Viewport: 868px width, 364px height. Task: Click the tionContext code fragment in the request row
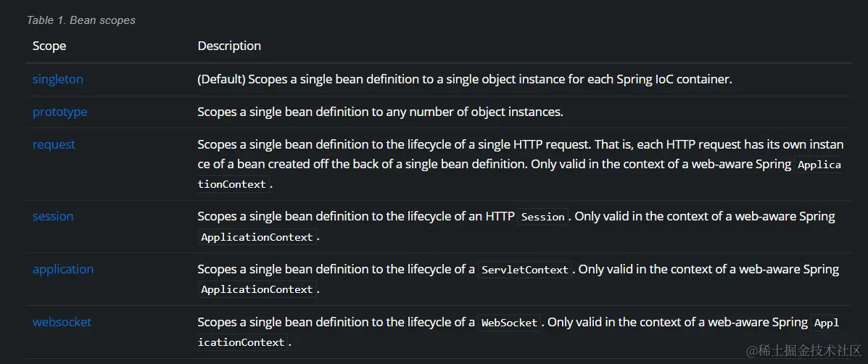[x=233, y=184]
